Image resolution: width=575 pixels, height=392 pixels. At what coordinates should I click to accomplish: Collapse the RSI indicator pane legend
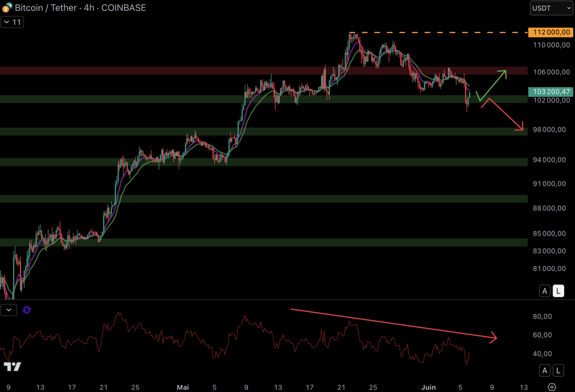9,310
